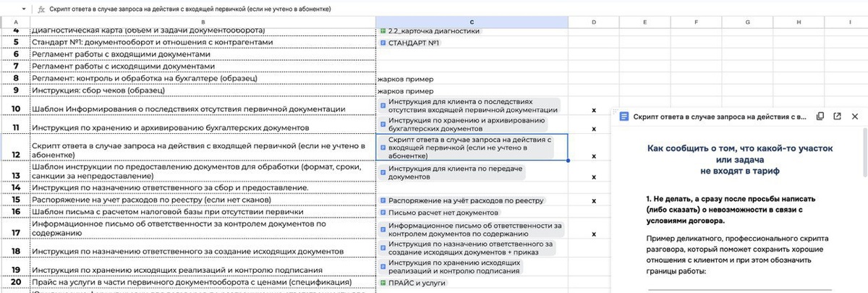Select the 'x' mark in row 13
Viewport: 868px width, 293px height.
pyautogui.click(x=593, y=177)
